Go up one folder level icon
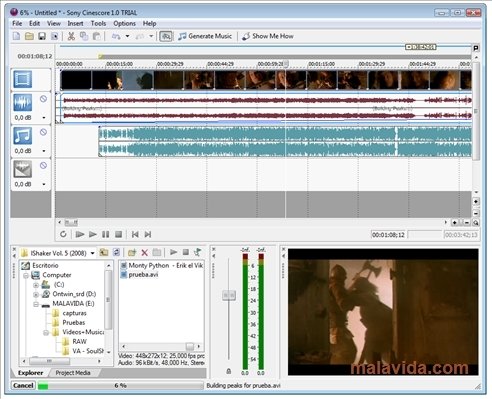 pos(104,252)
